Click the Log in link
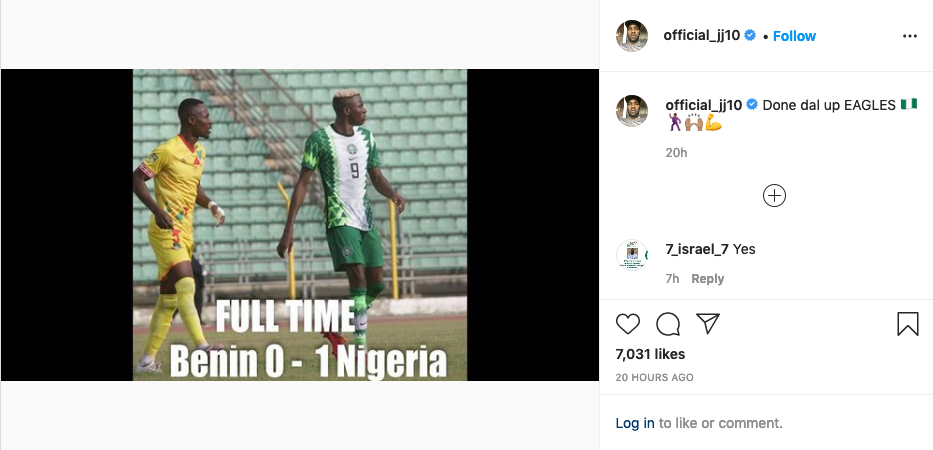 tap(635, 423)
